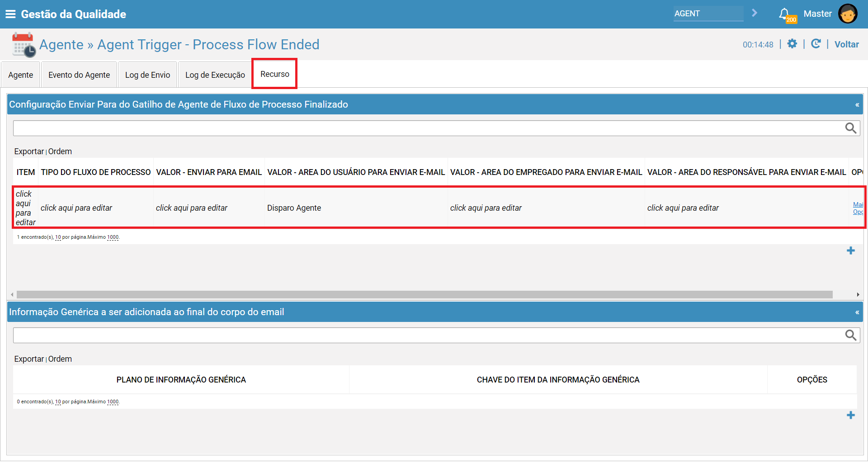Click the settings gear icon
The width and height of the screenshot is (868, 463).
(x=792, y=44)
